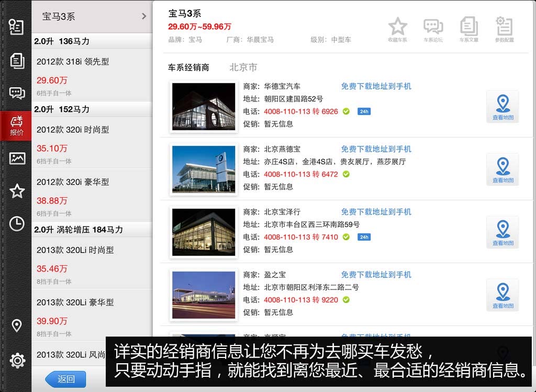Expand the 宝马3系 series selector chevron
The image size is (536, 392).
click(144, 16)
